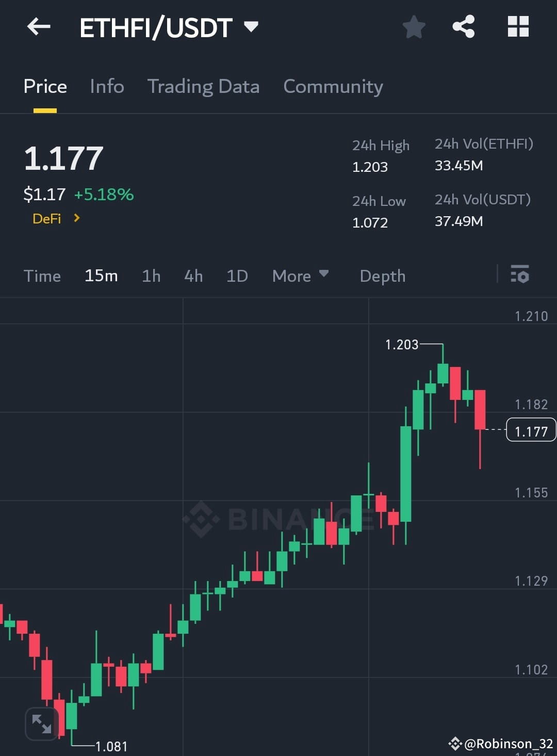Screen dimensions: 557x756
Task: Expand the More timeframe dropdown
Action: (x=300, y=276)
